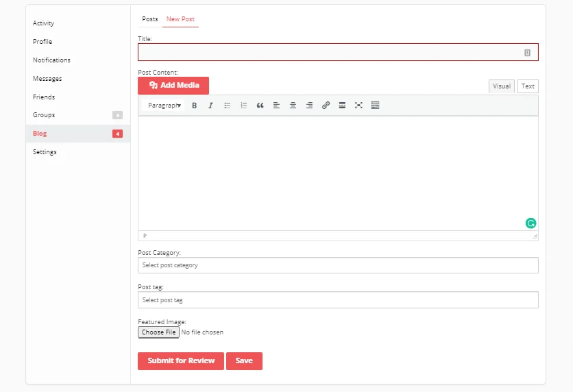Image resolution: width=573 pixels, height=392 pixels.
Task: Toggle fullscreen editor mode
Action: (x=358, y=106)
